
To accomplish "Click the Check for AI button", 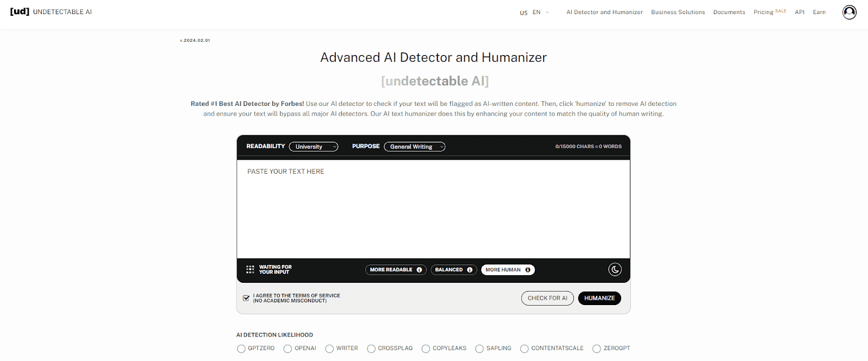I will coord(547,298).
